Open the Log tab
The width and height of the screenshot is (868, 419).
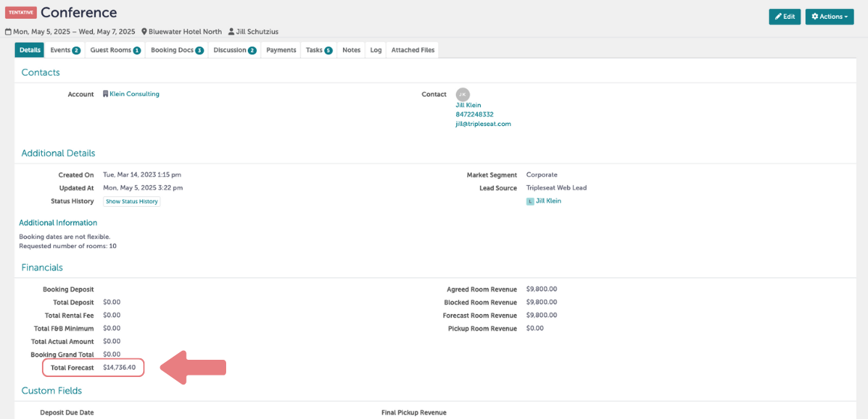(376, 50)
